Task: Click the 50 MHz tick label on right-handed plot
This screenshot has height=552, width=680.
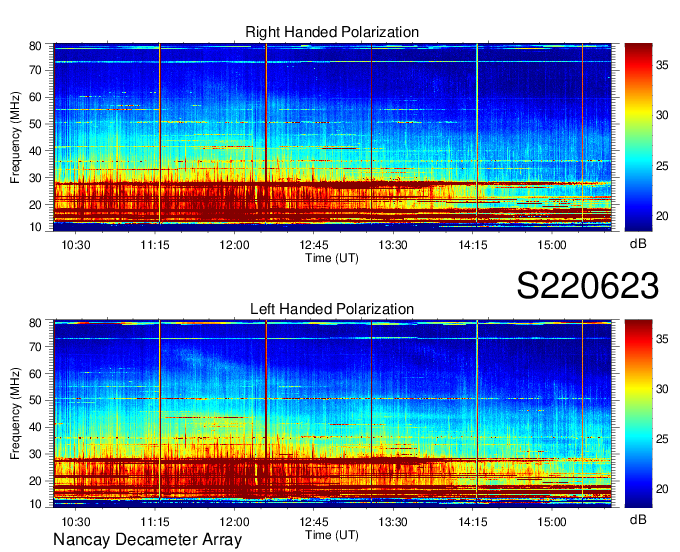Action: pyautogui.click(x=35, y=124)
